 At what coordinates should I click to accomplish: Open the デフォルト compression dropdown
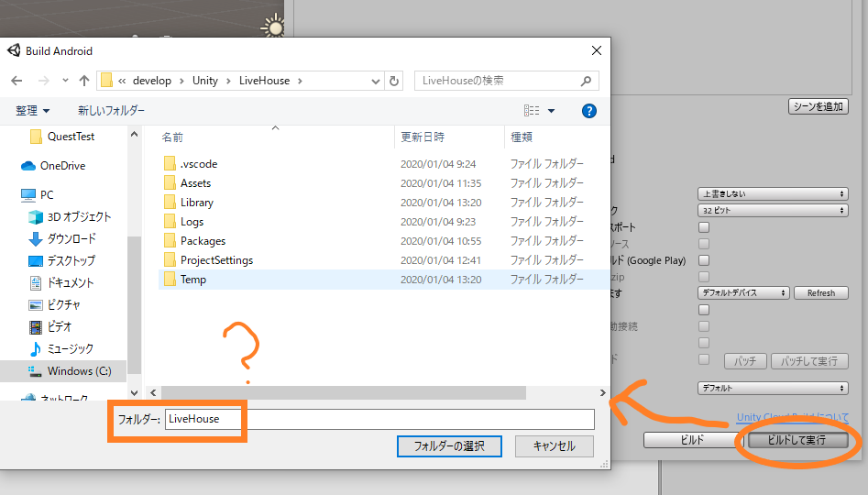tap(773, 388)
